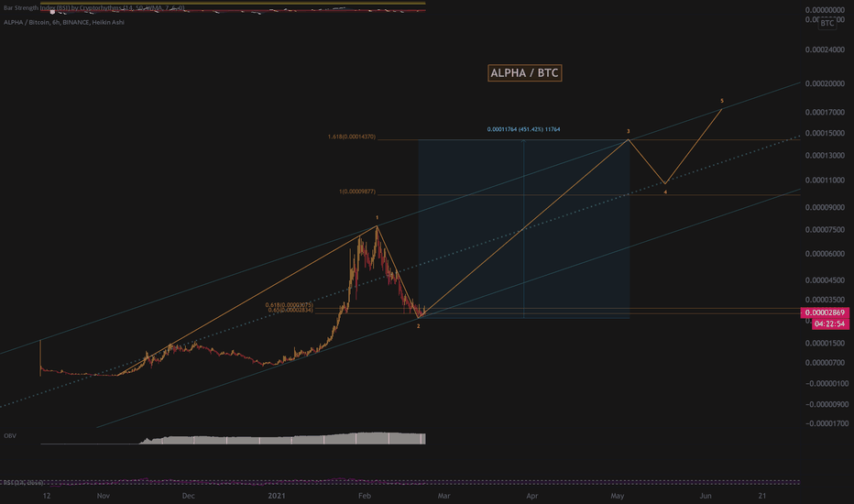The width and height of the screenshot is (854, 504).
Task: Click Apr on the time axis
Action: click(532, 496)
